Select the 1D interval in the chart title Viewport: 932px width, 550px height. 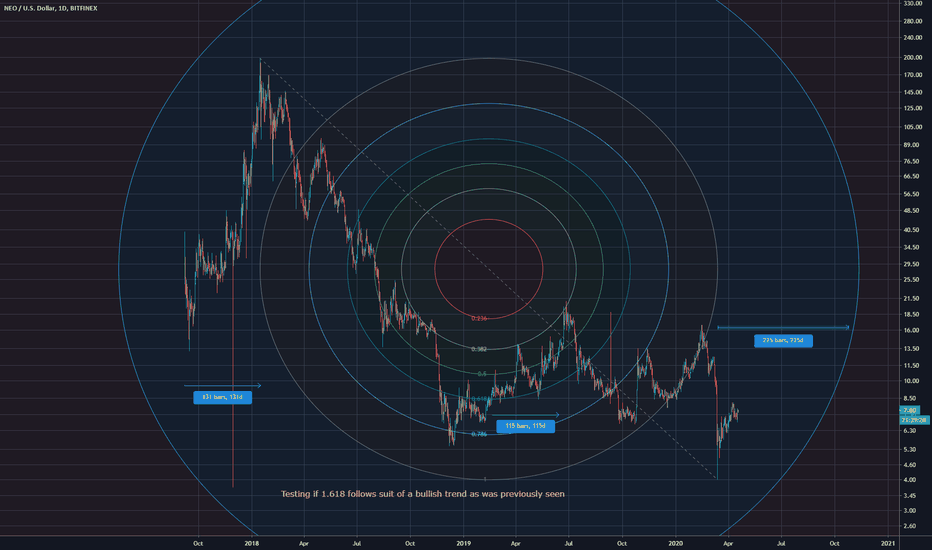pos(62,8)
